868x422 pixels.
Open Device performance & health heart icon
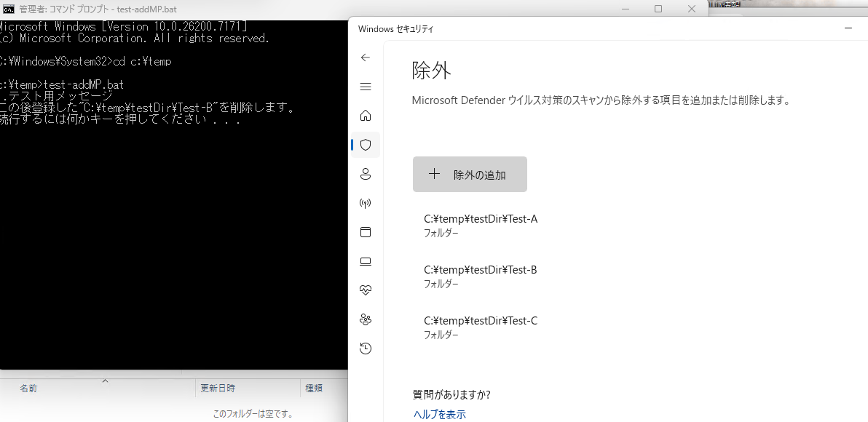365,290
